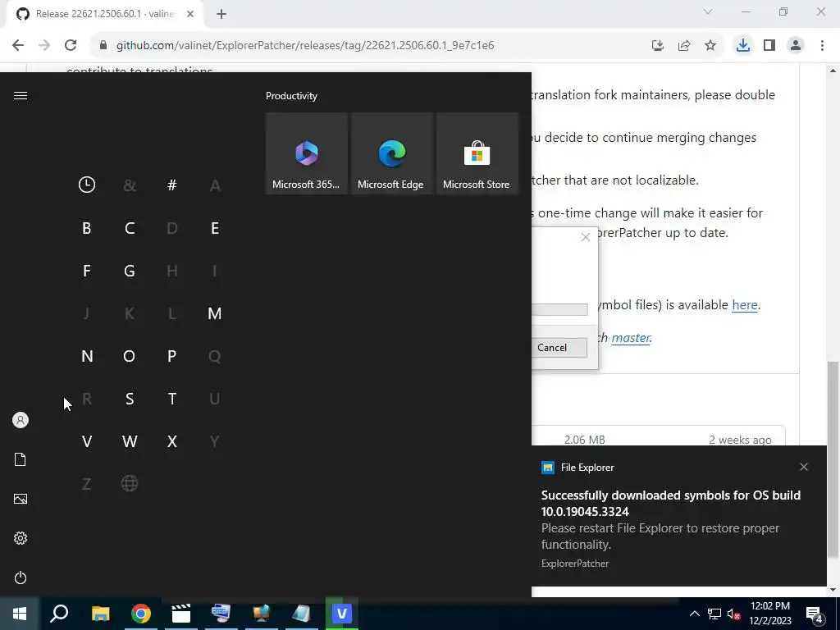Follow the 'master' branch link
This screenshot has width=840, height=630.
[x=631, y=338]
